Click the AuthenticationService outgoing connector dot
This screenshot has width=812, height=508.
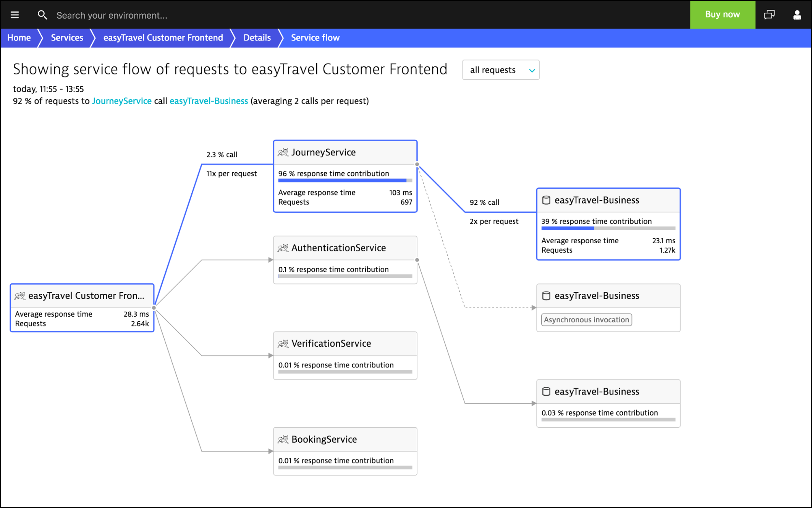[417, 260]
